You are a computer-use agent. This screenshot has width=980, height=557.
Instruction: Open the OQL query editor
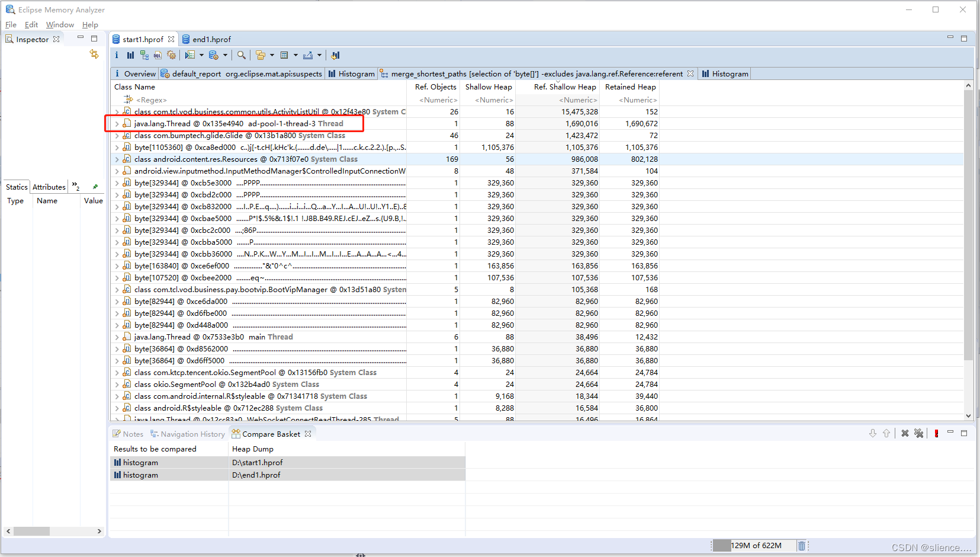tap(158, 55)
